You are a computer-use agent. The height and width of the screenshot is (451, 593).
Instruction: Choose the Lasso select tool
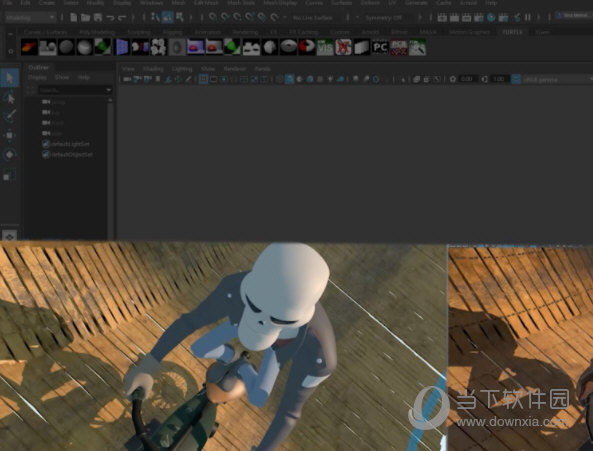(x=10, y=98)
